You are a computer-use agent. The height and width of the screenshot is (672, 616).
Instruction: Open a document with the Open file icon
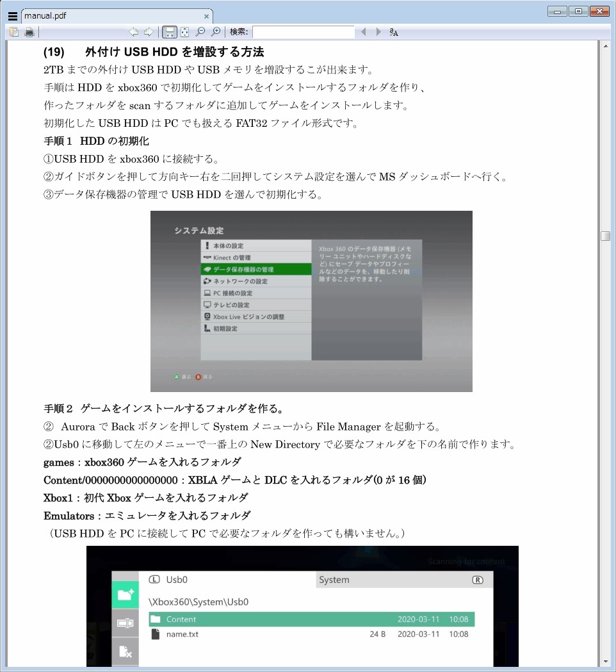click(x=14, y=31)
